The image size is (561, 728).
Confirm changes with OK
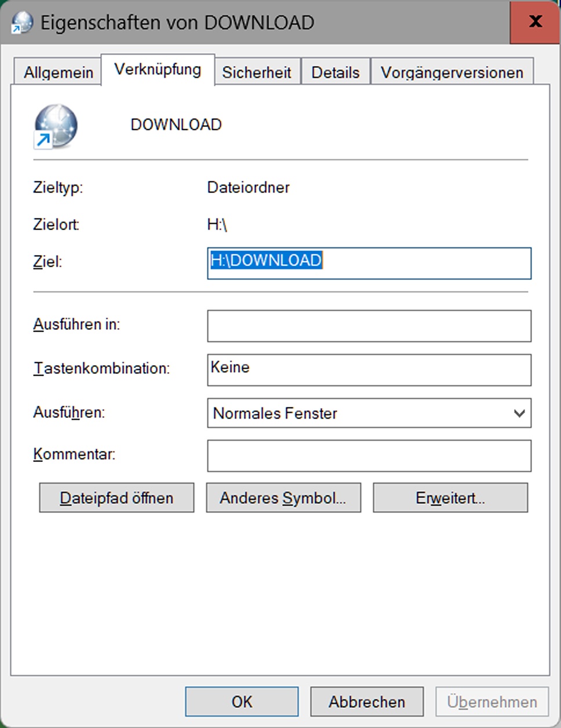point(241,701)
